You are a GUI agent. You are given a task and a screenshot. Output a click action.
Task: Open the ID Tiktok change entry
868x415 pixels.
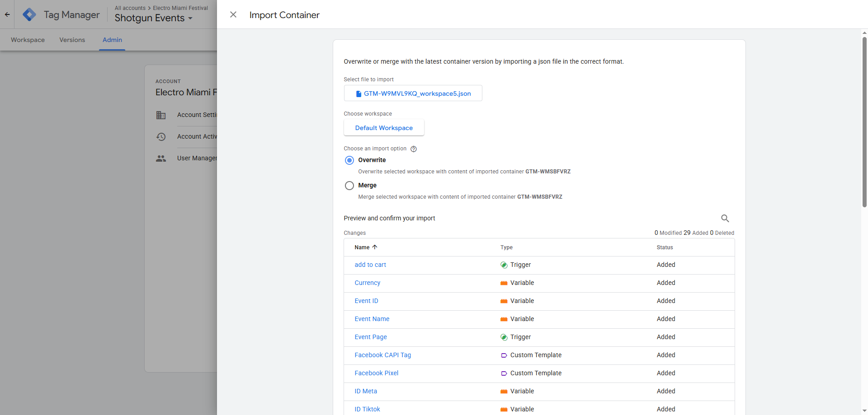click(367, 409)
